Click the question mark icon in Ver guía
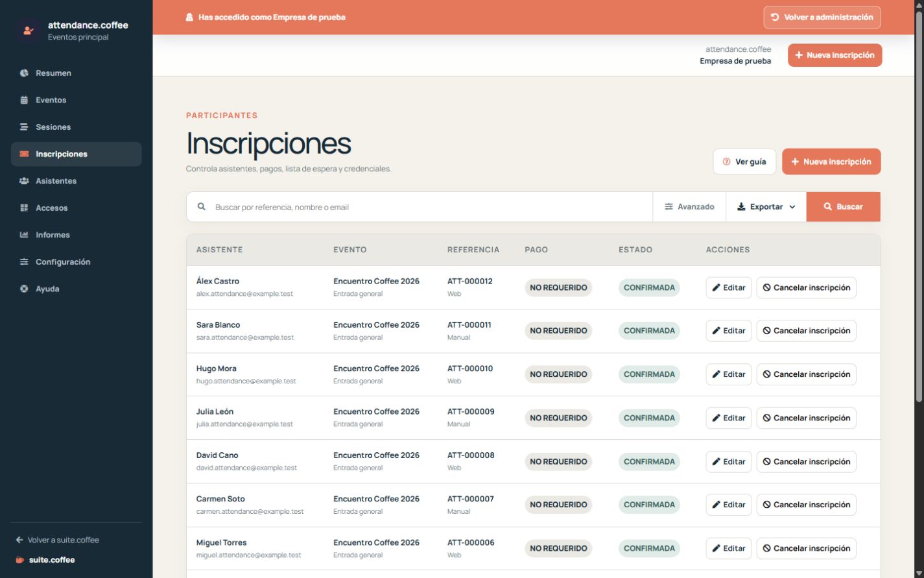Image resolution: width=924 pixels, height=578 pixels. click(726, 162)
